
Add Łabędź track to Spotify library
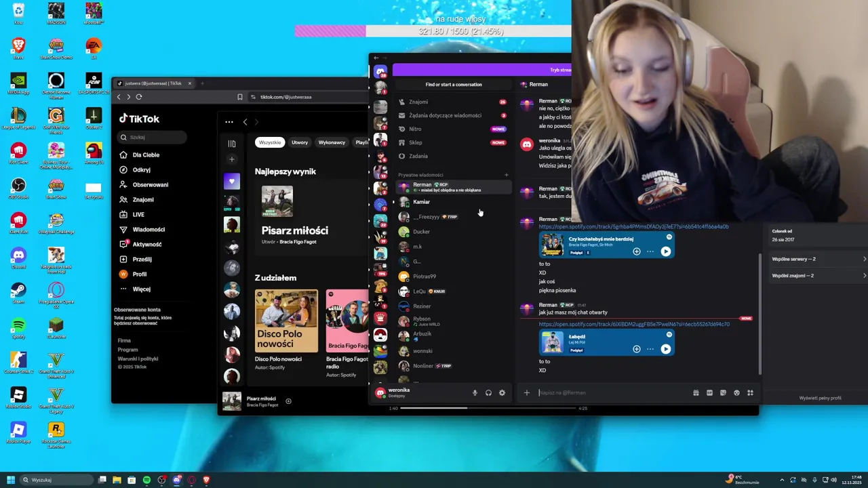(x=636, y=349)
